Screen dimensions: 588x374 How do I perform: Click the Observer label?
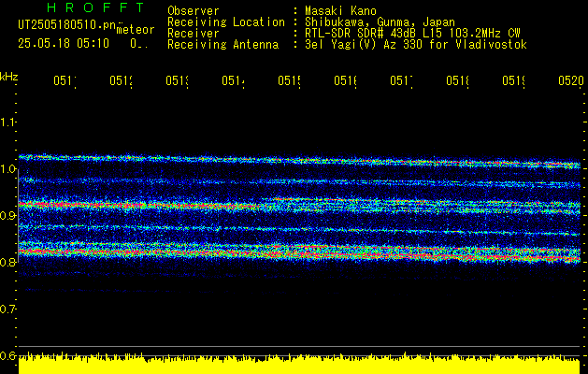click(194, 10)
